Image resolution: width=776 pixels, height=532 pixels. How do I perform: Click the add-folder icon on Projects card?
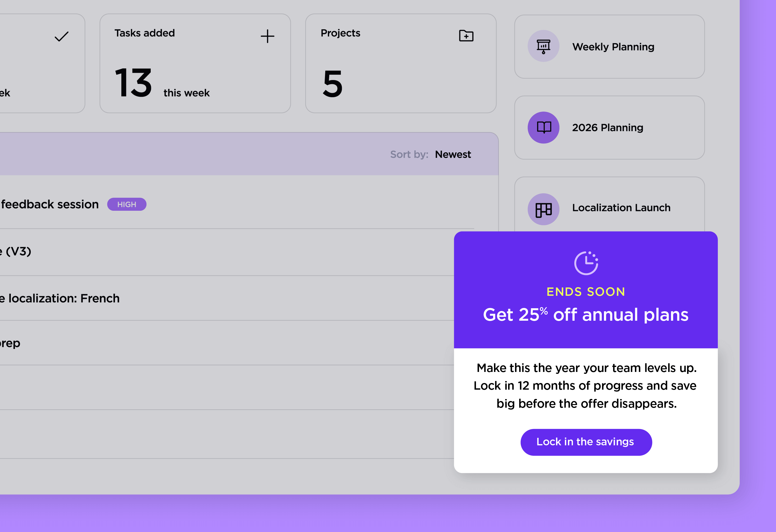pos(466,36)
